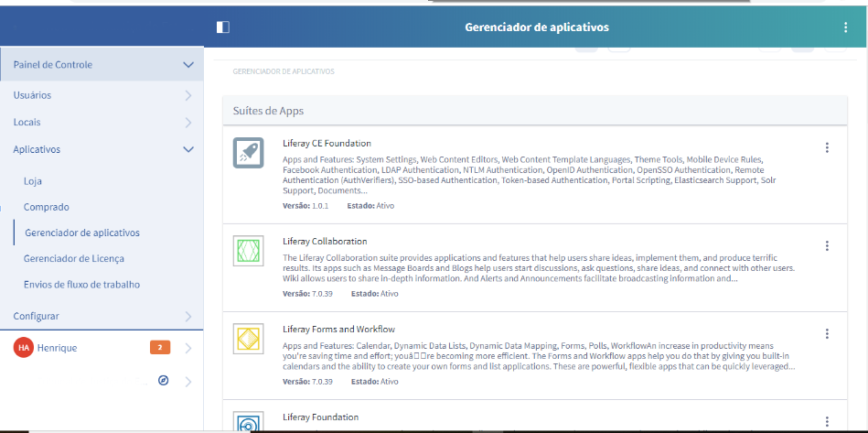This screenshot has width=868, height=433.
Task: Open the header options kebab menu
Action: click(845, 27)
